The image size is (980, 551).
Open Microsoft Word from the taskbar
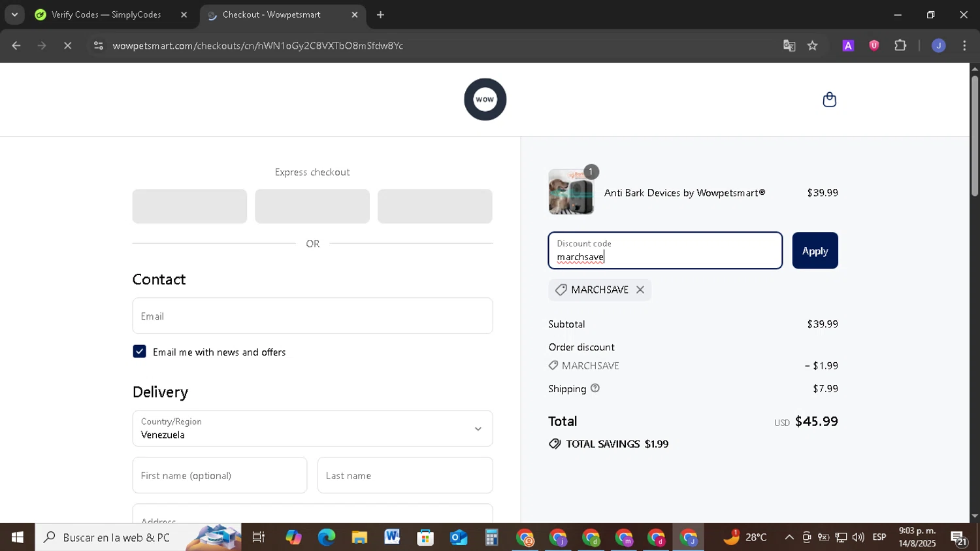coord(392,537)
